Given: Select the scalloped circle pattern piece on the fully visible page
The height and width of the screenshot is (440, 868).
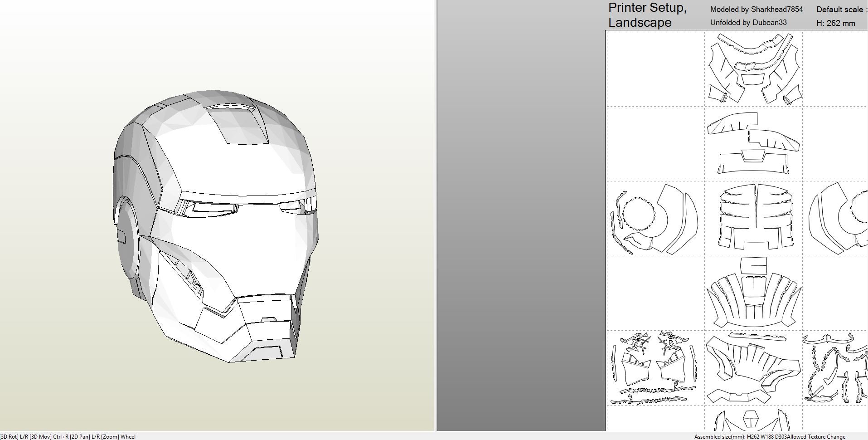Looking at the screenshot, I should pyautogui.click(x=639, y=215).
